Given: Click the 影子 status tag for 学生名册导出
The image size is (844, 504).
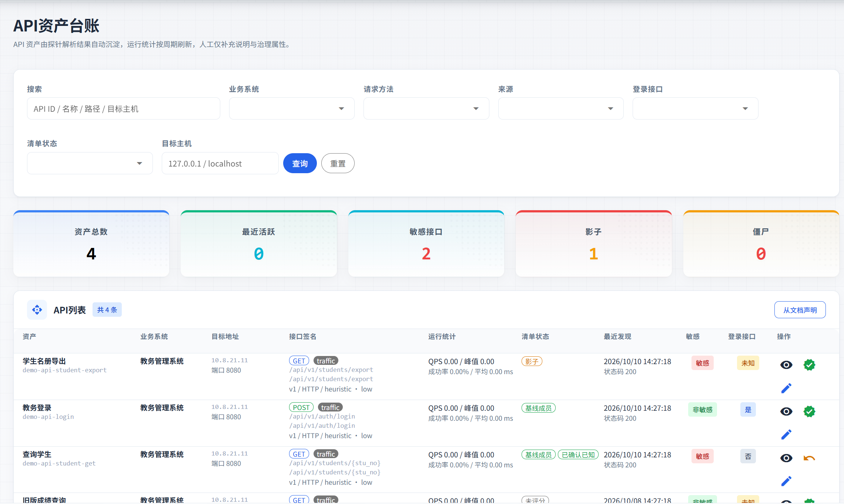Looking at the screenshot, I should coord(532,362).
